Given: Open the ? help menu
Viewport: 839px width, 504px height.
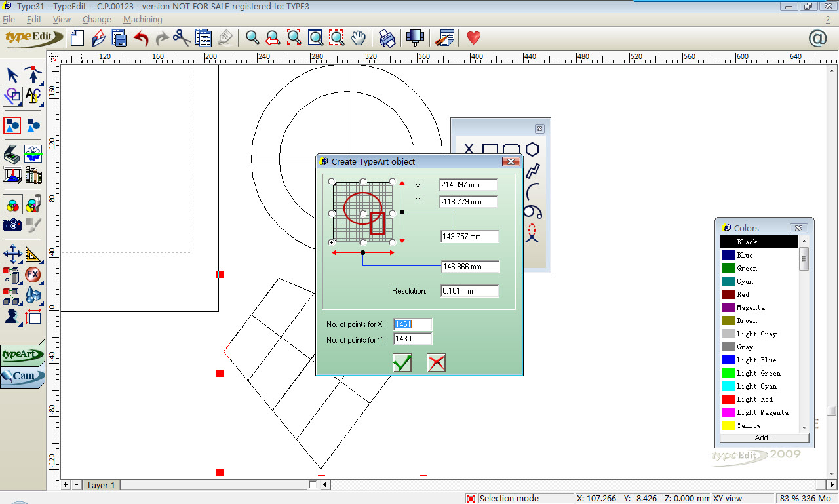Looking at the screenshot, I should point(827,20).
